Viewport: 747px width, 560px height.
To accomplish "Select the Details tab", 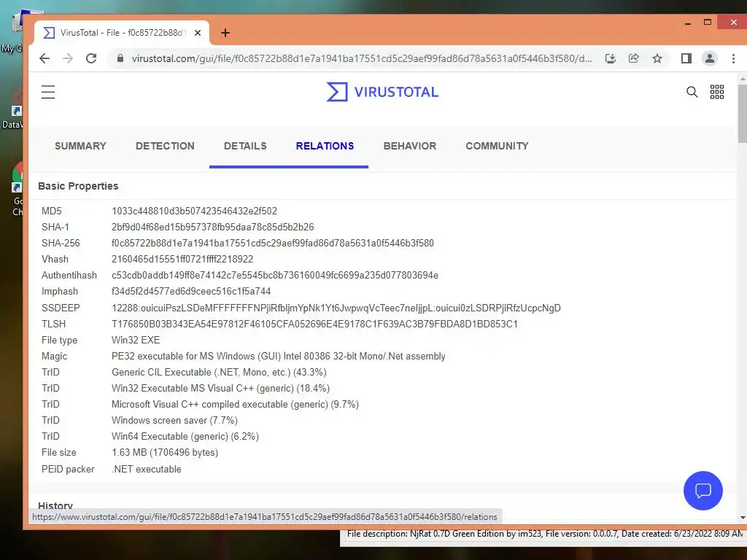I will tap(245, 146).
